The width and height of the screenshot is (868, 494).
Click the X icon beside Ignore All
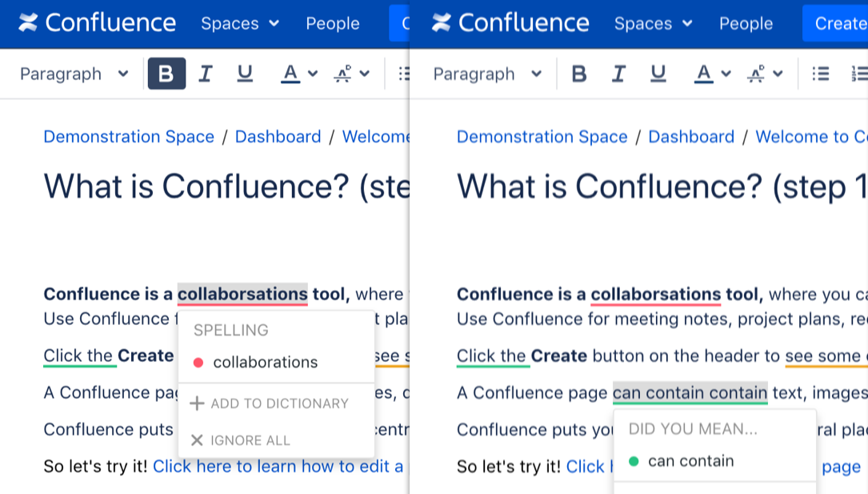click(x=197, y=440)
